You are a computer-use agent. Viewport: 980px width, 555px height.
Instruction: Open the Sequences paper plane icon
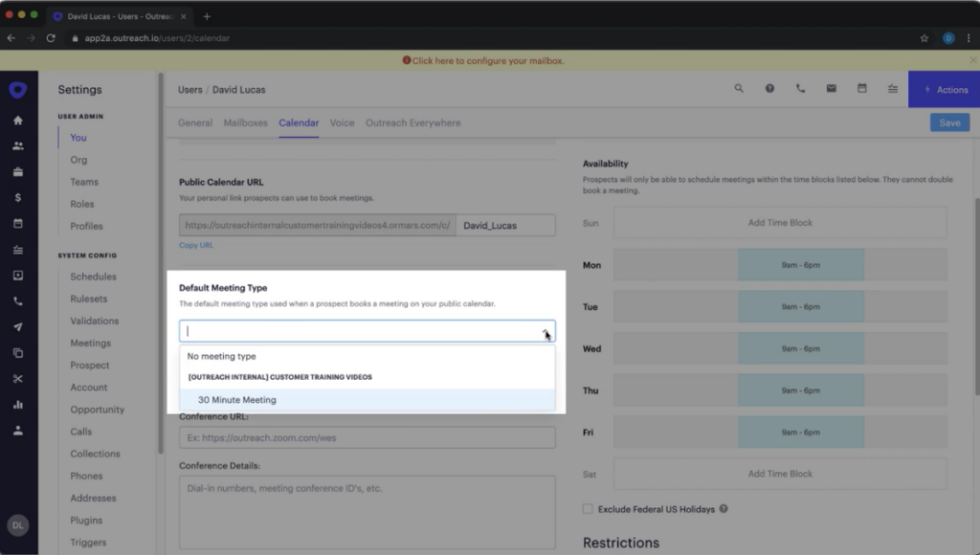[18, 327]
